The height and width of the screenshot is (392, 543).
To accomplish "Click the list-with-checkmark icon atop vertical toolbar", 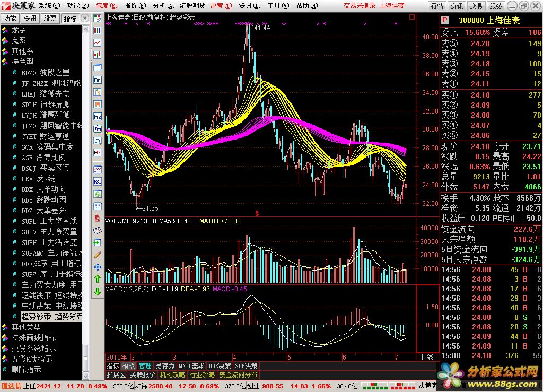I will pyautogui.click(x=98, y=19).
